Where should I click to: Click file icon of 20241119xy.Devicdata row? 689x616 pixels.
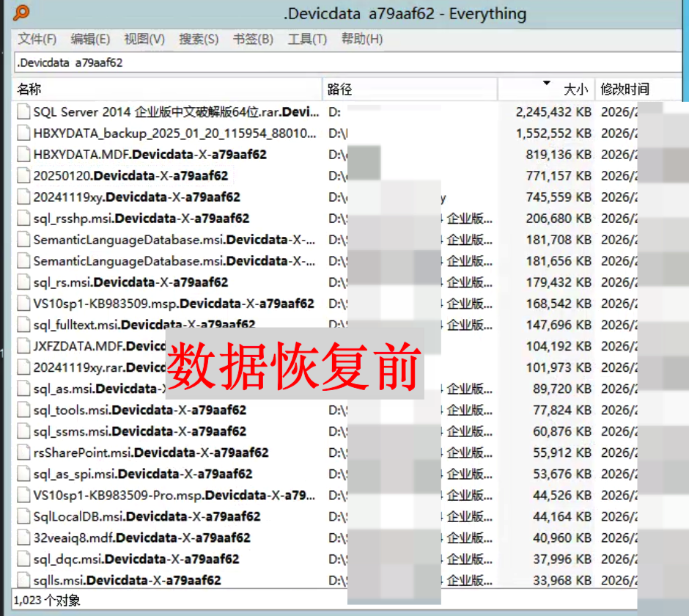[23, 197]
